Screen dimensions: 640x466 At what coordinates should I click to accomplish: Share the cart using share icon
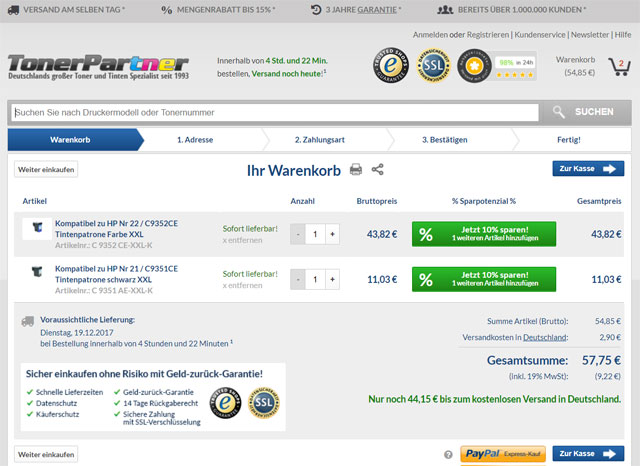(x=378, y=169)
